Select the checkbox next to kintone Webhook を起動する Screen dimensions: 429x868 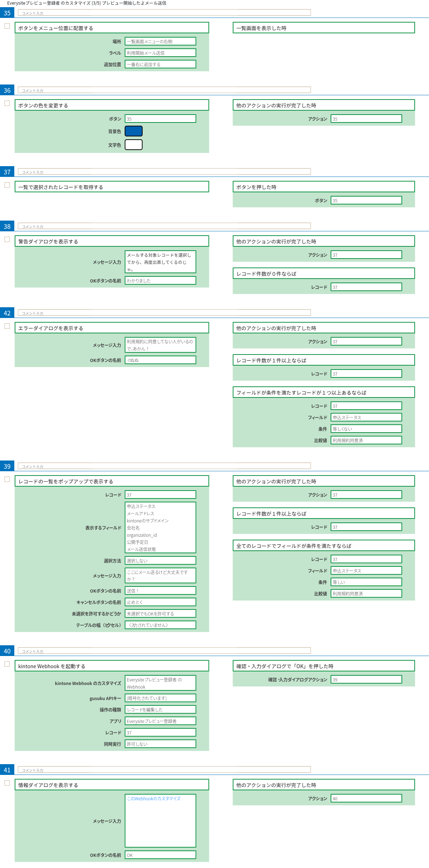pos(7,664)
